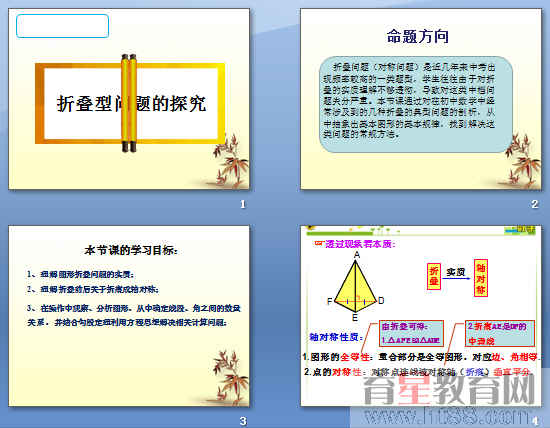The width and height of the screenshot is (550, 428).
Task: Select slide 4 with the yellow kite diagram
Action: tap(421, 316)
